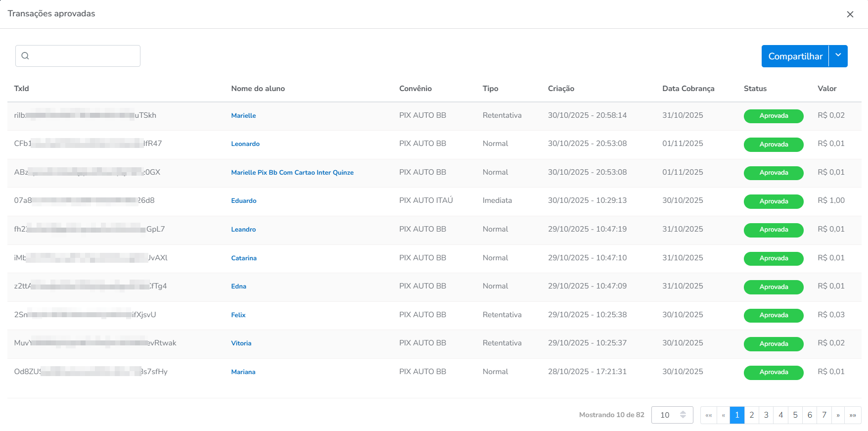The image size is (868, 431).
Task: Go to the first page
Action: click(x=708, y=415)
